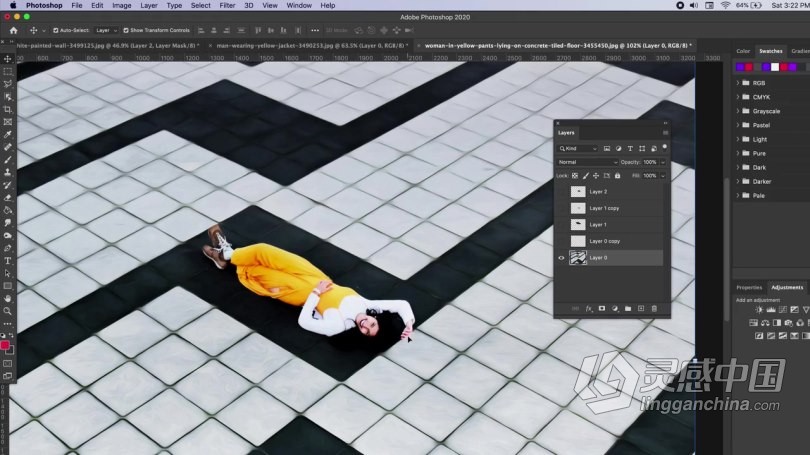Select the Rectangular Marquee tool
This screenshot has width=810, height=455.
click(x=8, y=72)
